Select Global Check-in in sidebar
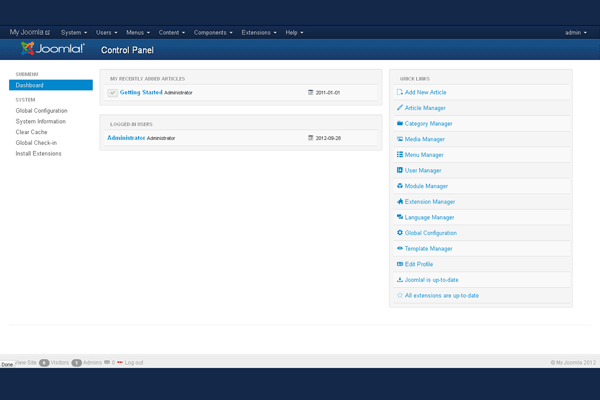The height and width of the screenshot is (400, 600). click(x=36, y=143)
